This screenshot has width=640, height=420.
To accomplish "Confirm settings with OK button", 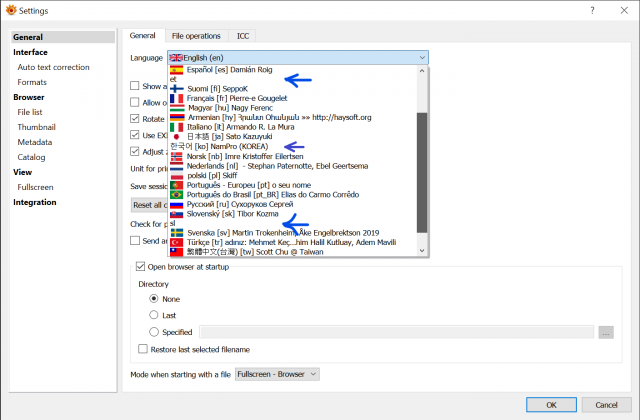I will click(x=551, y=405).
